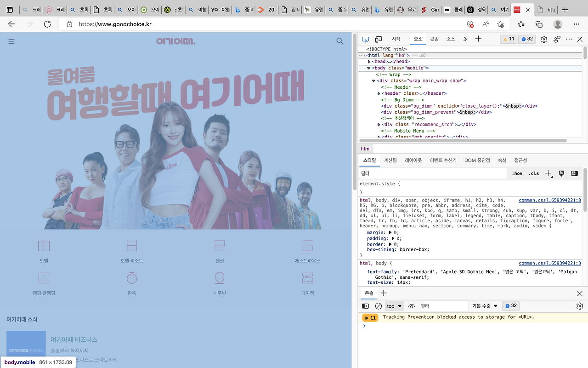Open the top frame context dropdown
This screenshot has height=368, width=588.
point(394,305)
